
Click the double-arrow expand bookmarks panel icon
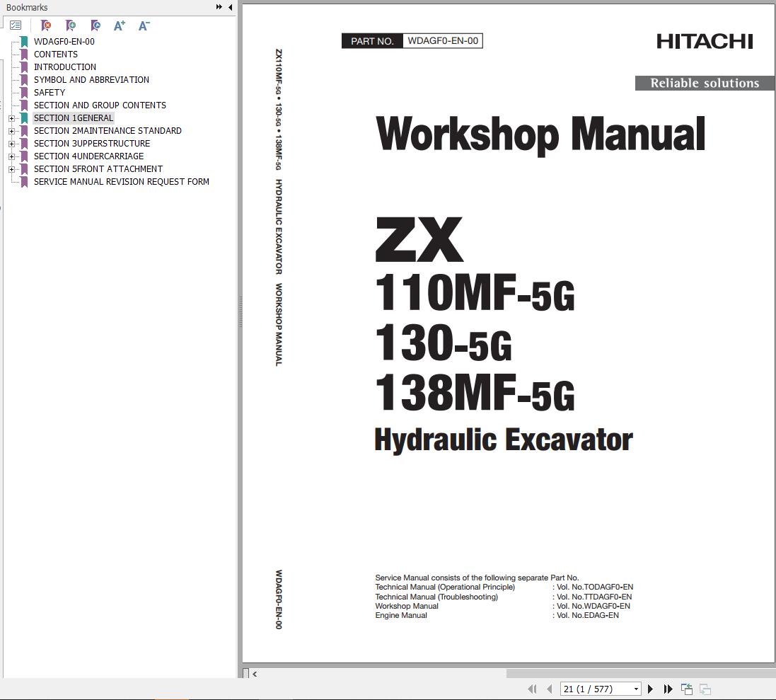(219, 7)
